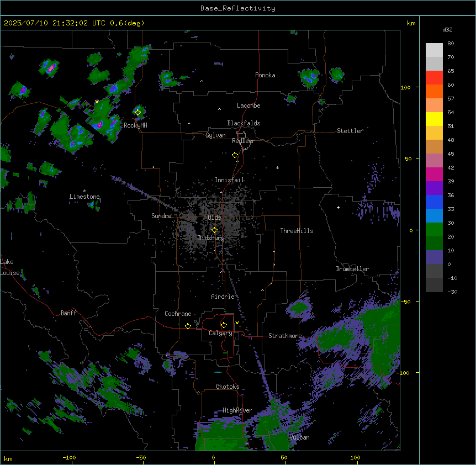Click the Ponoka city label
The width and height of the screenshot is (476, 465).
point(265,75)
